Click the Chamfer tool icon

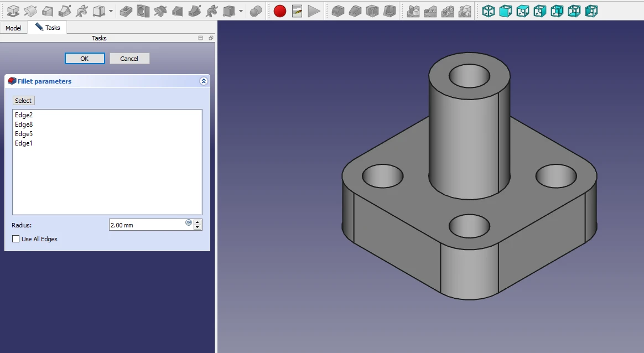355,11
